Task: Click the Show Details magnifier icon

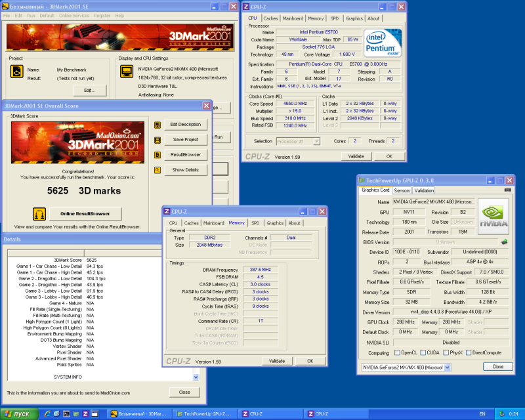Action: pyautogui.click(x=157, y=170)
